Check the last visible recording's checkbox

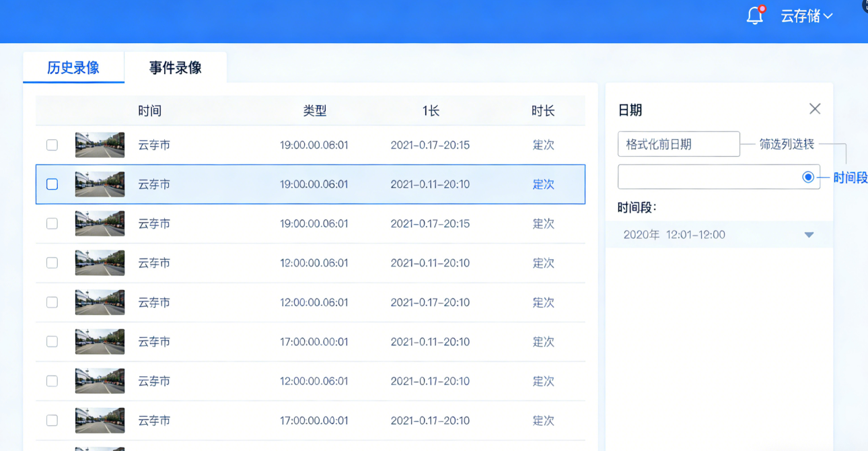(x=52, y=420)
